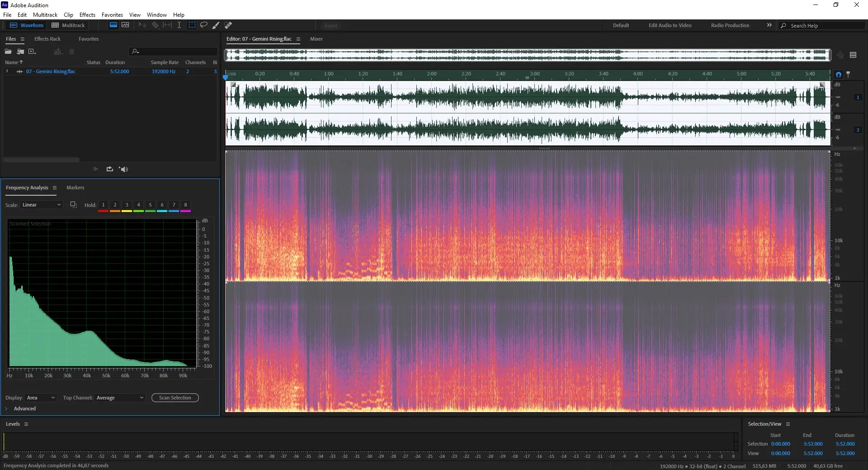Click the Files panel horizontal scrollbar
The height and width of the screenshot is (470, 868).
point(42,160)
